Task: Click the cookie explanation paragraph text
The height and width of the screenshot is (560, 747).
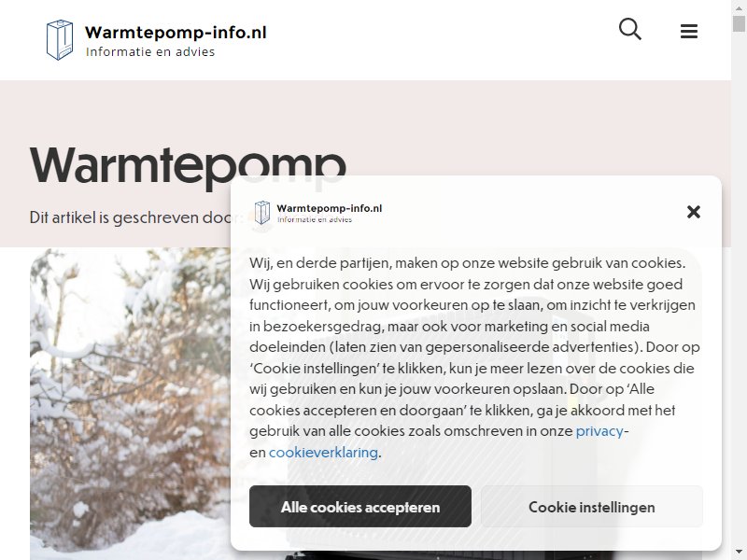Action: point(474,357)
